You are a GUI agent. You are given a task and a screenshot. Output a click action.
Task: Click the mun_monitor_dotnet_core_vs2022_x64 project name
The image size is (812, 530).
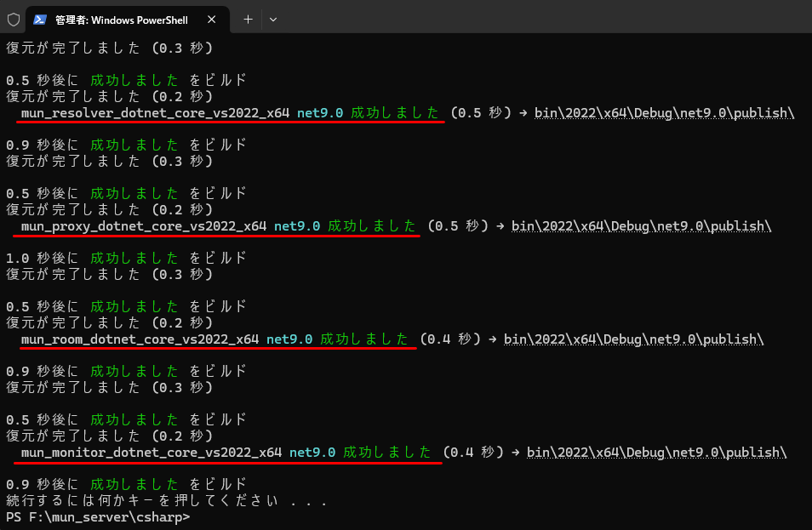point(152,452)
